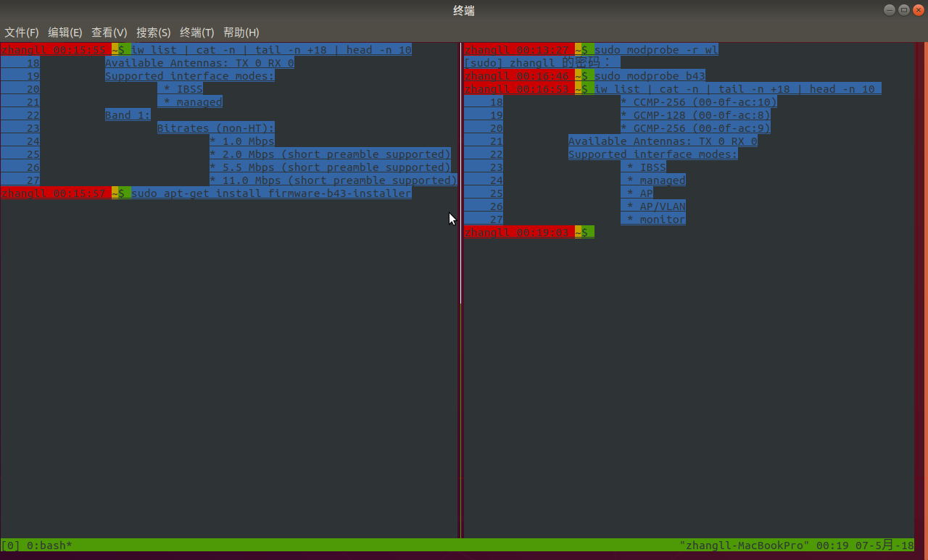Click the prompt timestamp 00:15:55 in left pane
The width and height of the screenshot is (928, 560).
click(x=79, y=50)
